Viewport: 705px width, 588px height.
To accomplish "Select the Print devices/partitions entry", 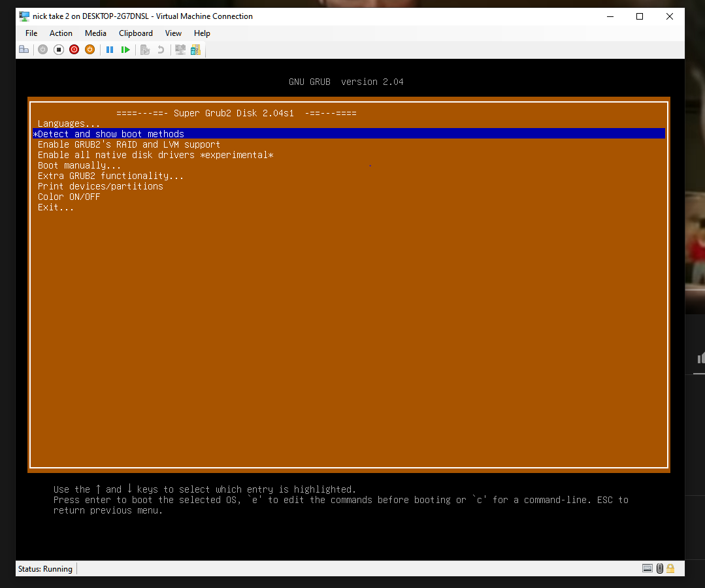I will (x=349, y=186).
